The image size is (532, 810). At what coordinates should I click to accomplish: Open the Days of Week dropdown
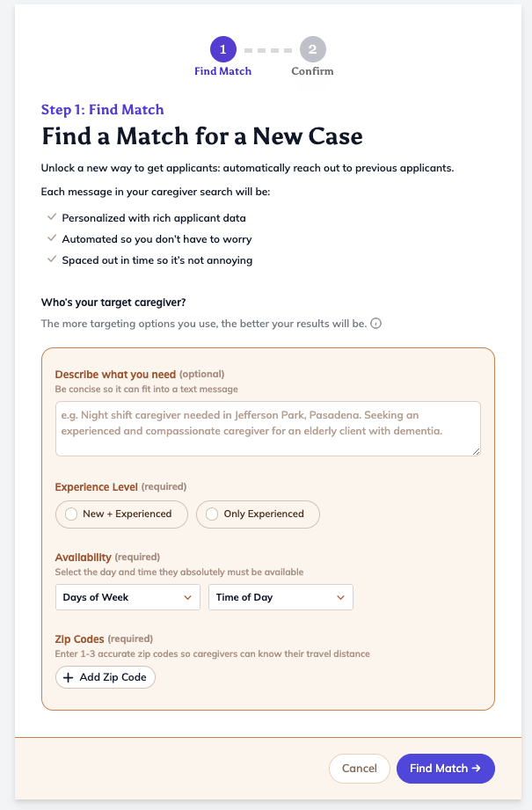click(x=128, y=597)
